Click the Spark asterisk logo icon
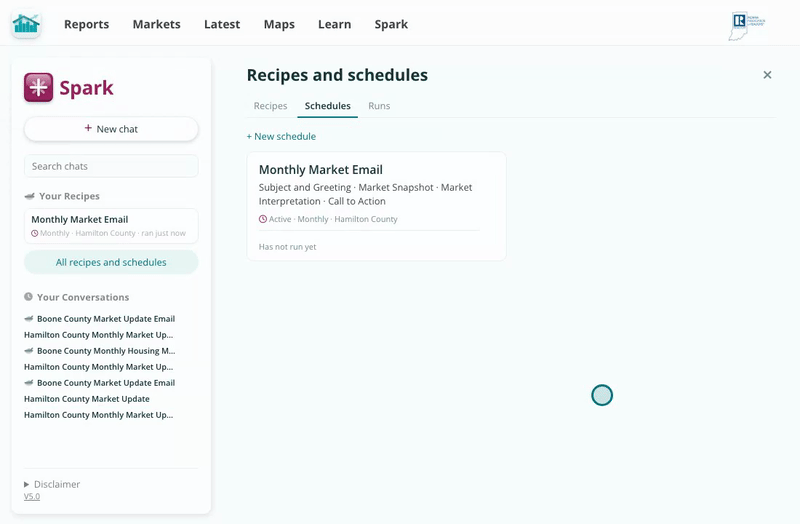 (38, 87)
